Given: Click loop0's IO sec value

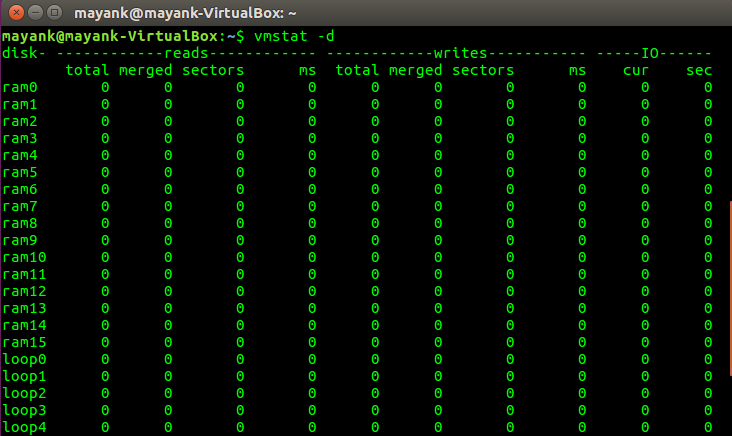Looking at the screenshot, I should 708,359.
